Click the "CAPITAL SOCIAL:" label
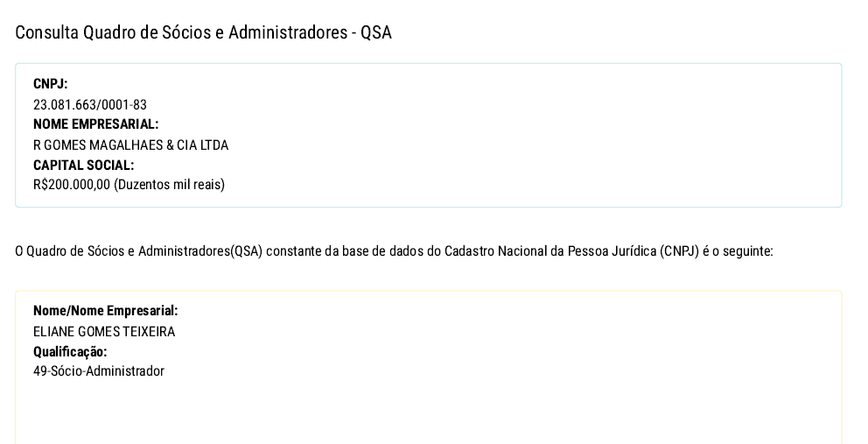 click(83, 166)
